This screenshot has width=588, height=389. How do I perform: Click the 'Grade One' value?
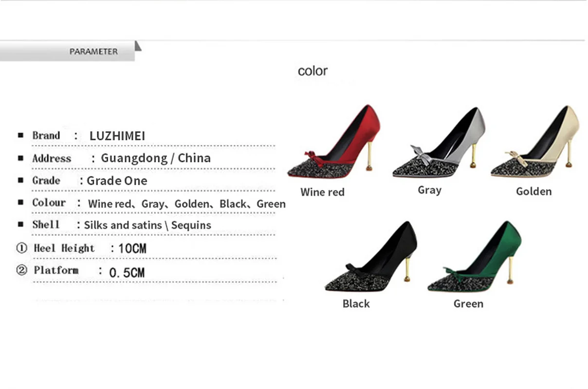pos(117,181)
